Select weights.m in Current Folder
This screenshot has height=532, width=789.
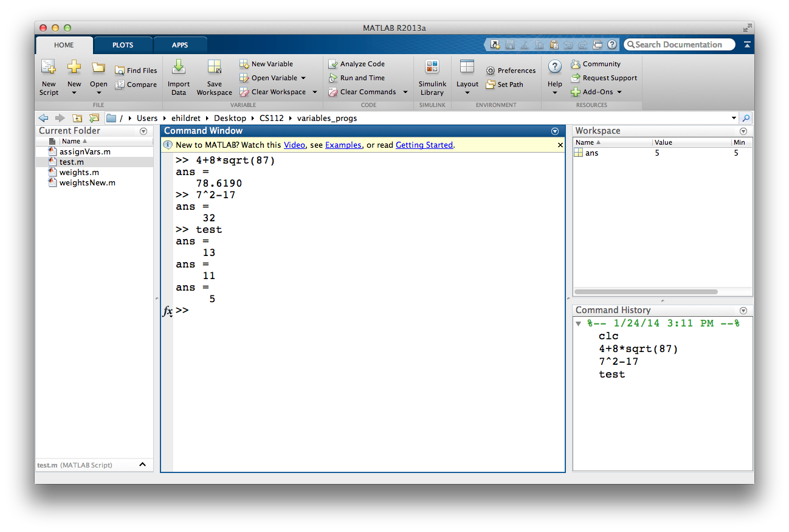[79, 173]
